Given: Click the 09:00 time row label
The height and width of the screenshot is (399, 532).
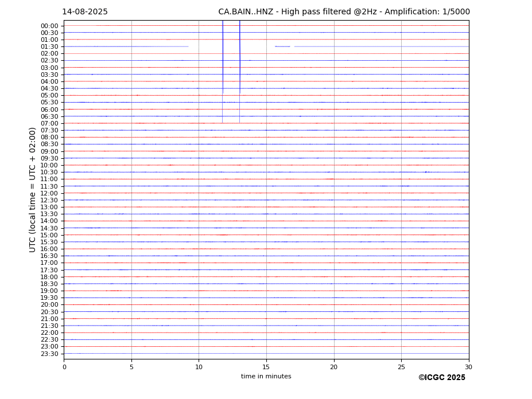Looking at the screenshot, I should (x=49, y=151).
